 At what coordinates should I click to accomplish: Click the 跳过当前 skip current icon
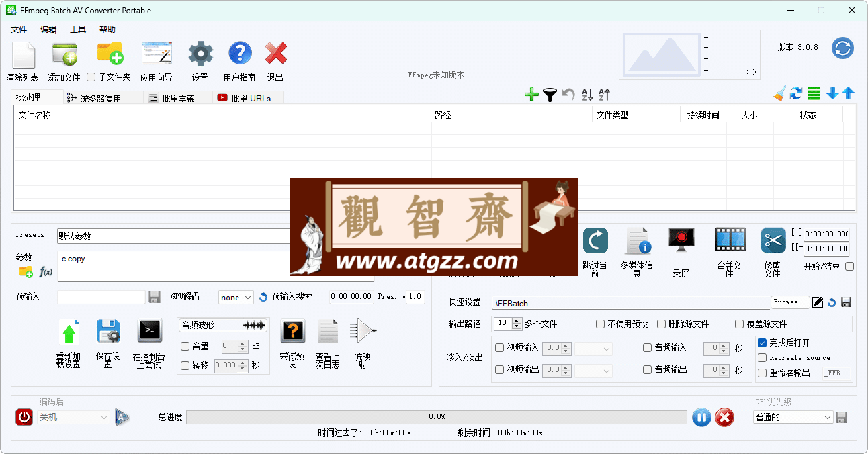[x=595, y=241]
